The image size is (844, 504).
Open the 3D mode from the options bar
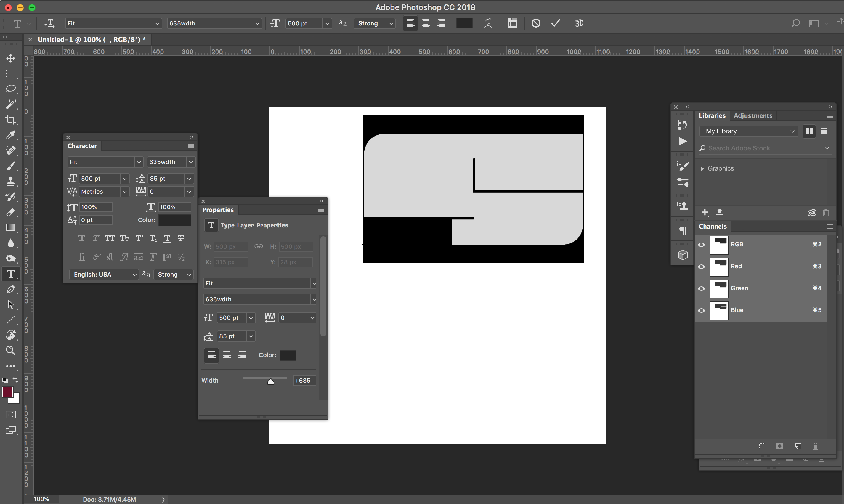[x=579, y=23]
